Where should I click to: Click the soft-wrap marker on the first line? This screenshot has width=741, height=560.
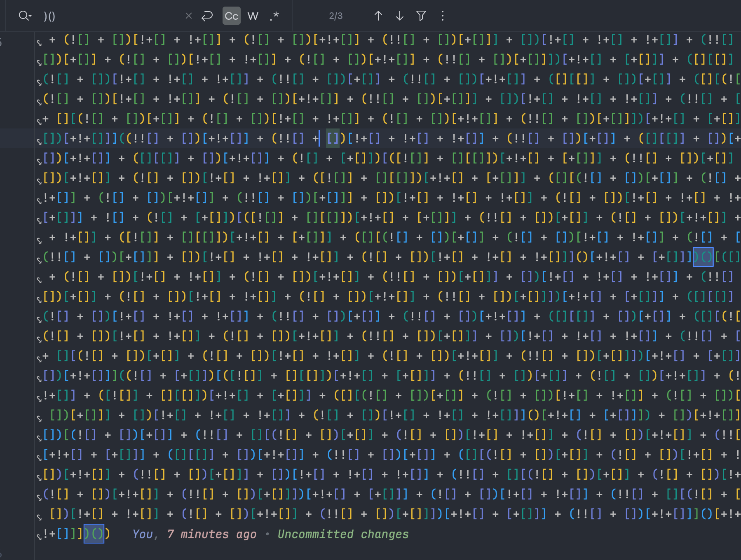tap(39, 42)
